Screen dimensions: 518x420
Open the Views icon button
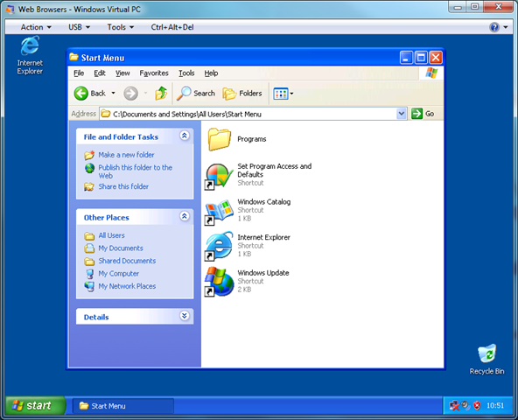(281, 94)
